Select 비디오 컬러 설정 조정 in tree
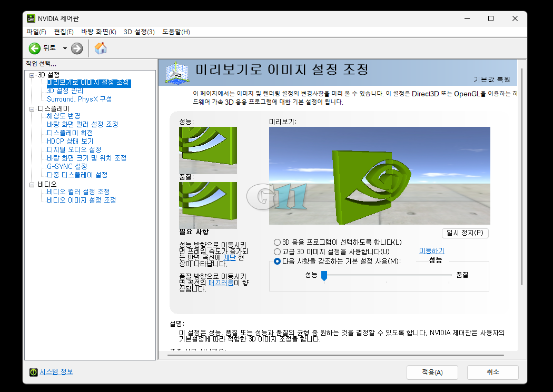 point(78,192)
